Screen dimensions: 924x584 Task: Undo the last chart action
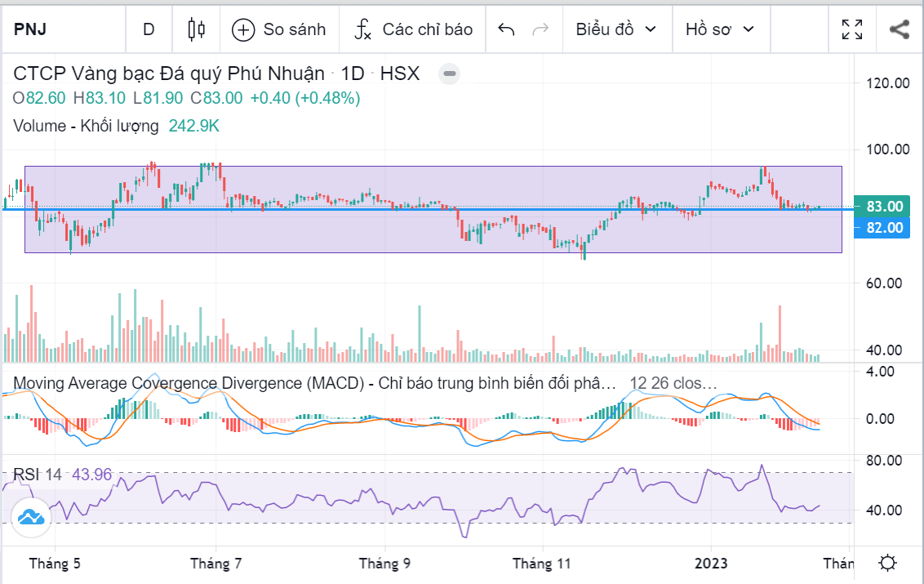(506, 29)
